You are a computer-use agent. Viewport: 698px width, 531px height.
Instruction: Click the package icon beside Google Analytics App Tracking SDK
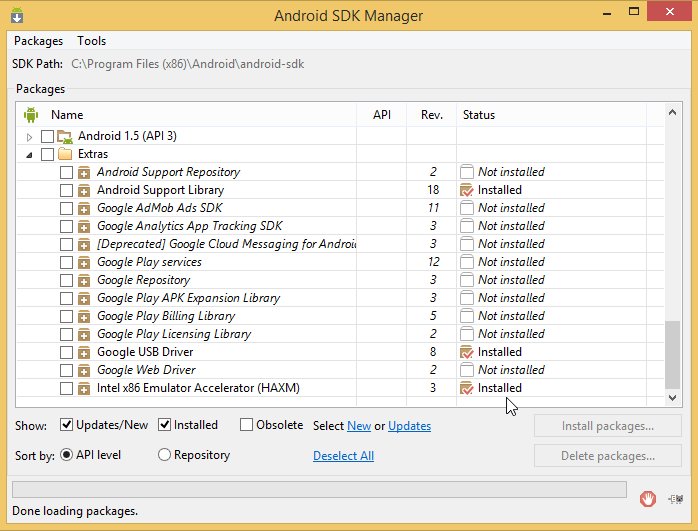coord(84,227)
